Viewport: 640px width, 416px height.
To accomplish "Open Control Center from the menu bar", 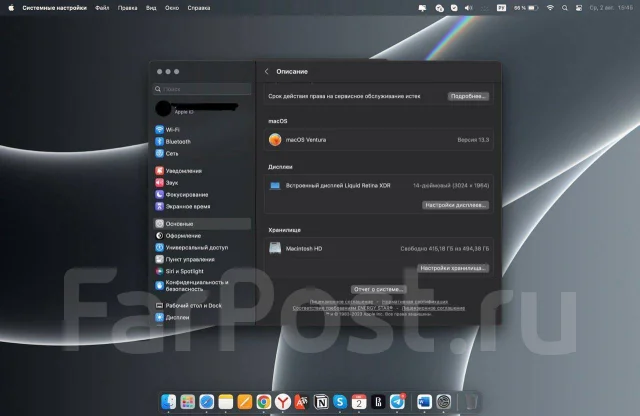I will 579,8.
